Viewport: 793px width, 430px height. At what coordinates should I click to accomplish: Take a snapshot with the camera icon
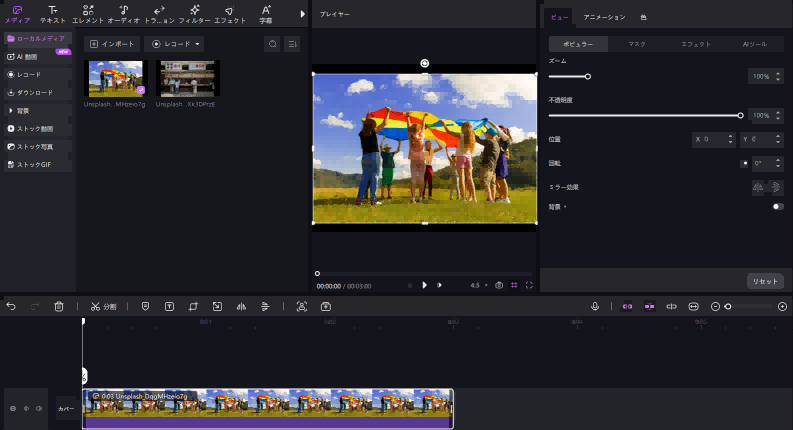pyautogui.click(x=499, y=285)
